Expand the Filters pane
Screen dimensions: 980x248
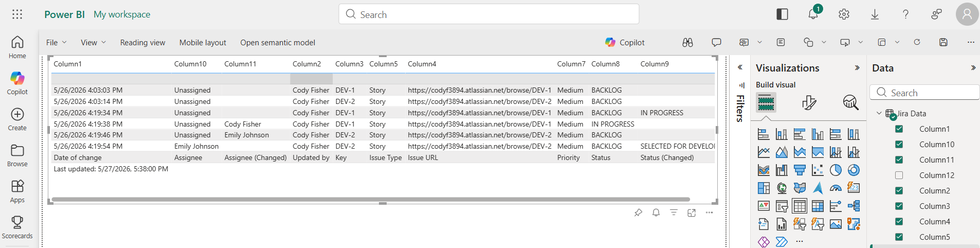coord(740,67)
